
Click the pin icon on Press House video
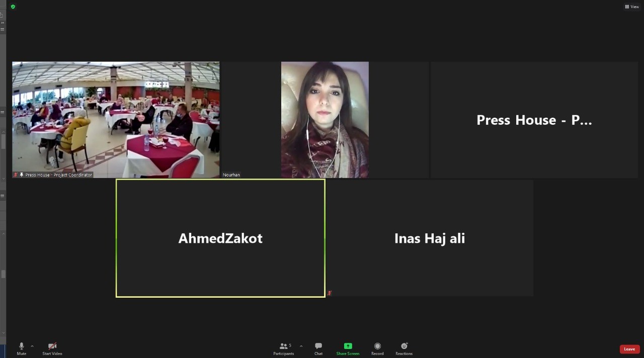22,175
